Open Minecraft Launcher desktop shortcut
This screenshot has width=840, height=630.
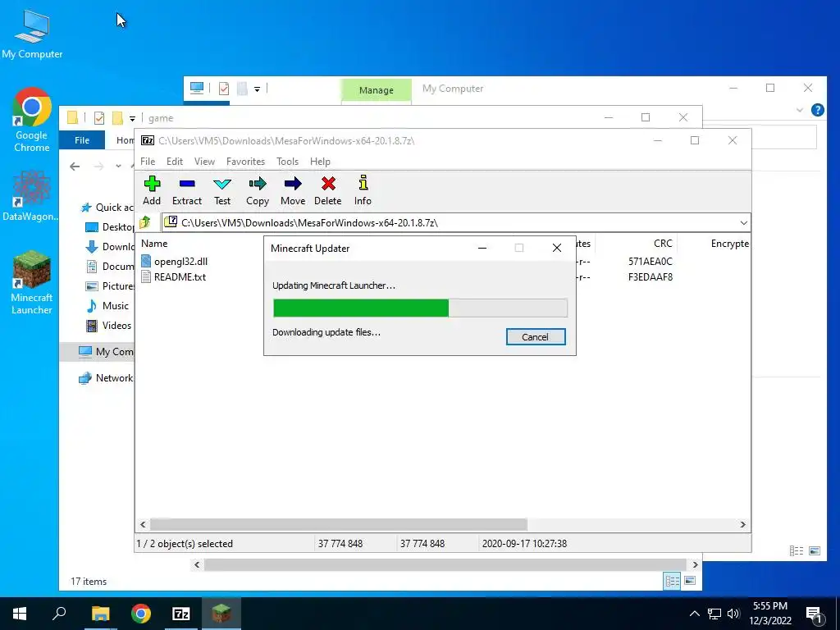coord(32,282)
